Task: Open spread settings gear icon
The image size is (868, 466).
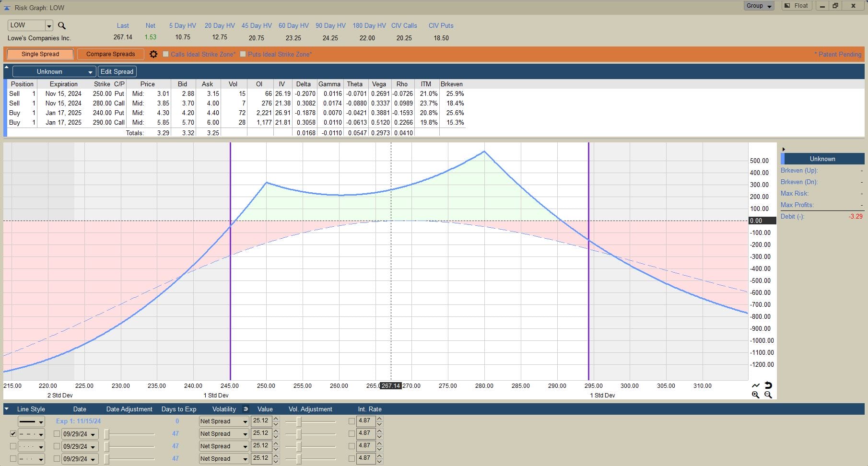Action: (x=153, y=54)
